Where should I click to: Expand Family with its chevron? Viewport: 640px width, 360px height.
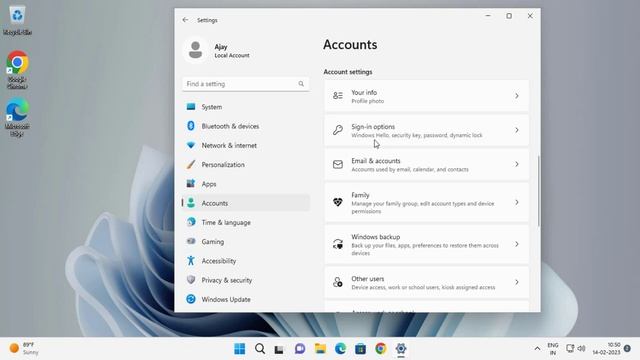click(x=517, y=202)
